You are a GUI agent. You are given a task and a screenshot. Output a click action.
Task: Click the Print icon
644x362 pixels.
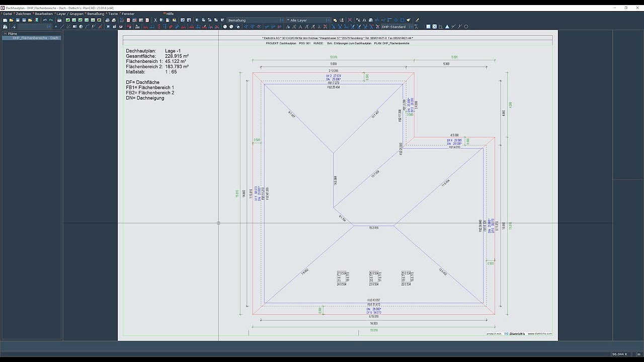tap(108, 20)
